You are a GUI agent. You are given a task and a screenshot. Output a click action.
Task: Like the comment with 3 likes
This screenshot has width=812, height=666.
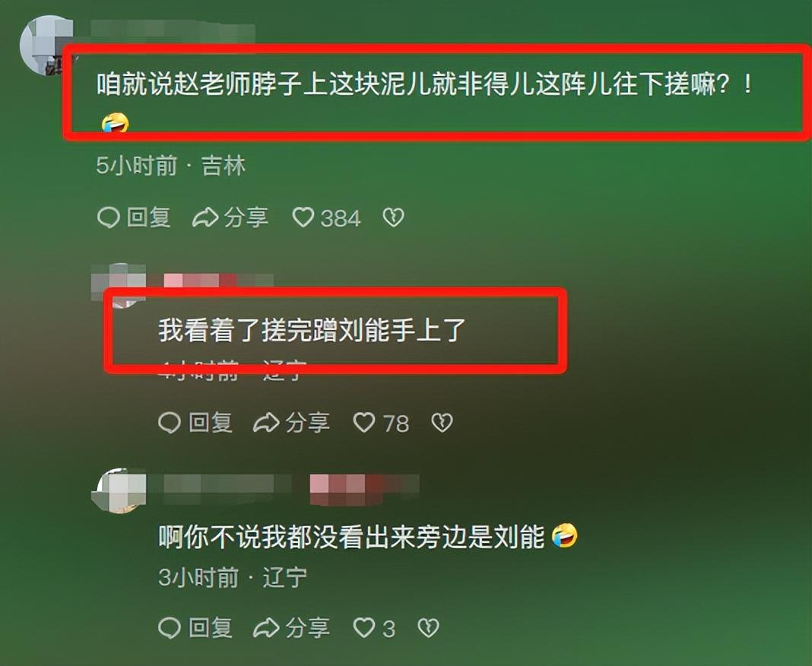click(374, 628)
